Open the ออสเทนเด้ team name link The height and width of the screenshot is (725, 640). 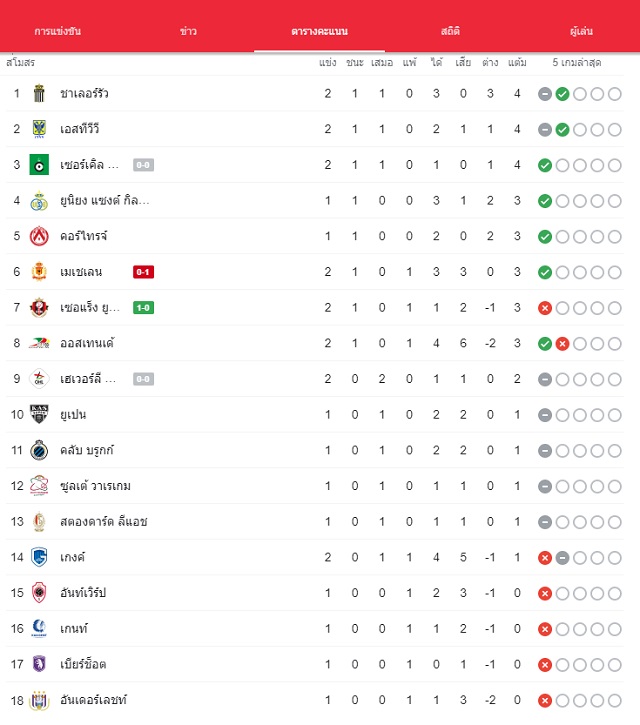[87, 343]
